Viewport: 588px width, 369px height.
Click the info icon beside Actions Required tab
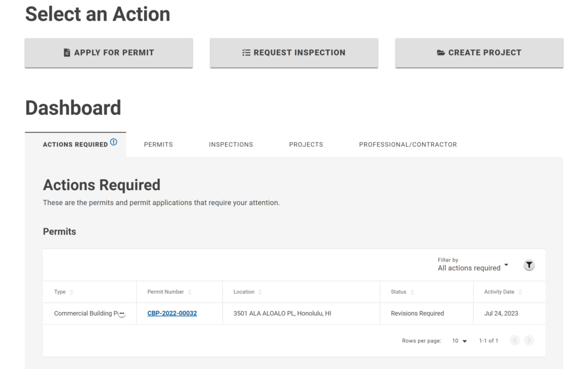114,142
